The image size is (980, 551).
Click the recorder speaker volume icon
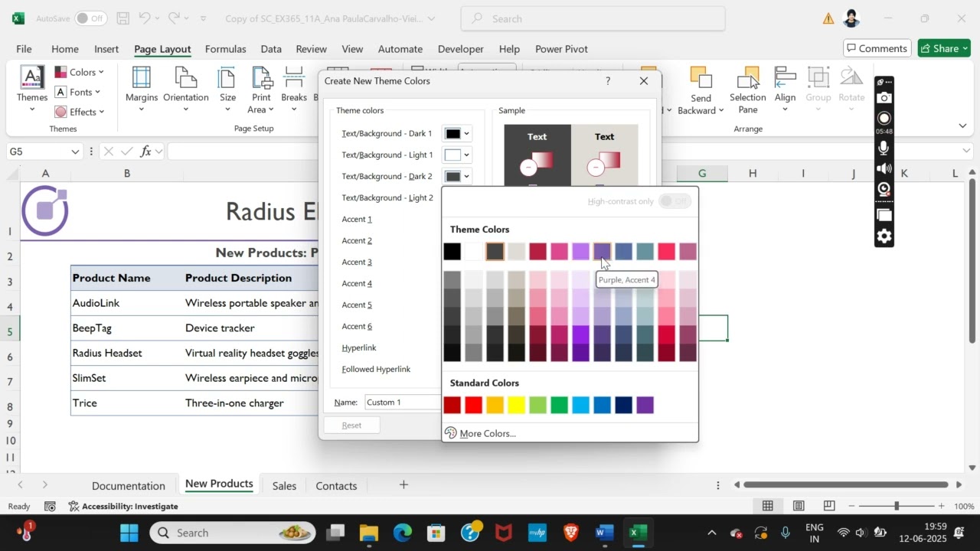pos(884,168)
